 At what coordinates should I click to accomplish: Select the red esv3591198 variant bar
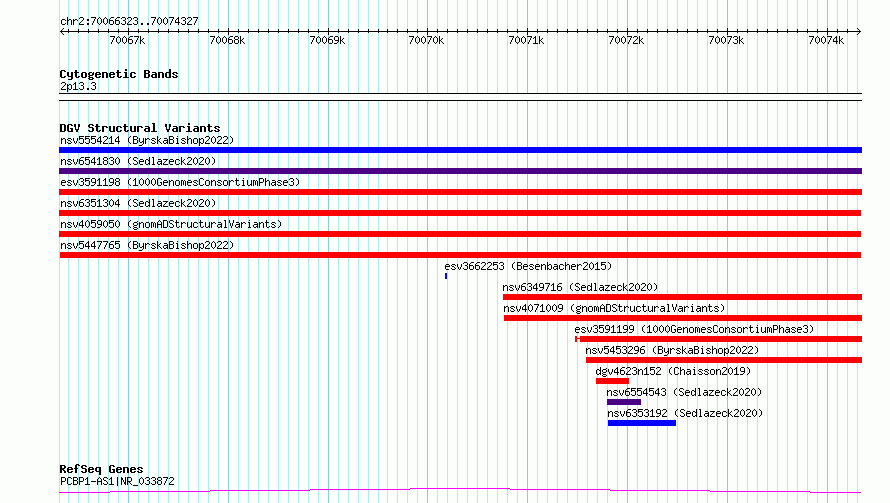click(460, 192)
